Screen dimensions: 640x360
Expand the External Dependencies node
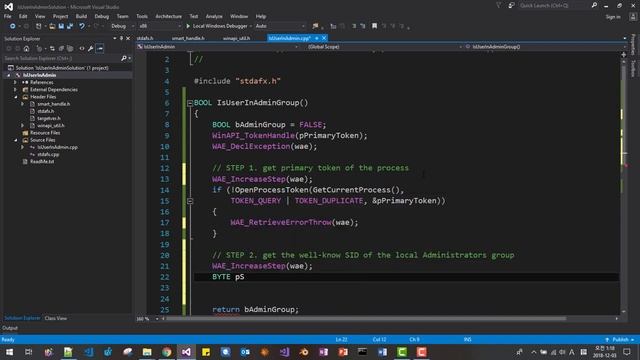click(16, 90)
